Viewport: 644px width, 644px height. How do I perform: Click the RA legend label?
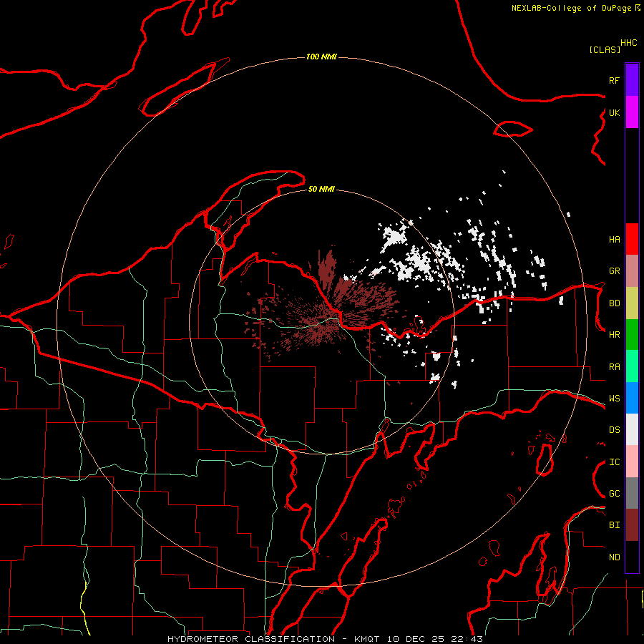point(614,367)
